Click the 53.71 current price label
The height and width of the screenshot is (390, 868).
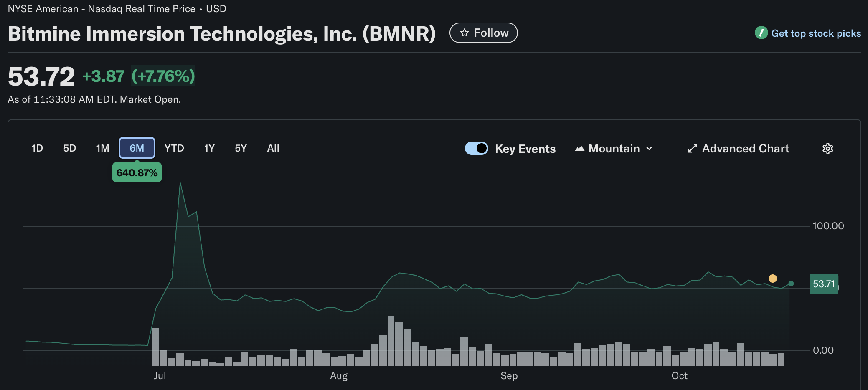pos(823,284)
